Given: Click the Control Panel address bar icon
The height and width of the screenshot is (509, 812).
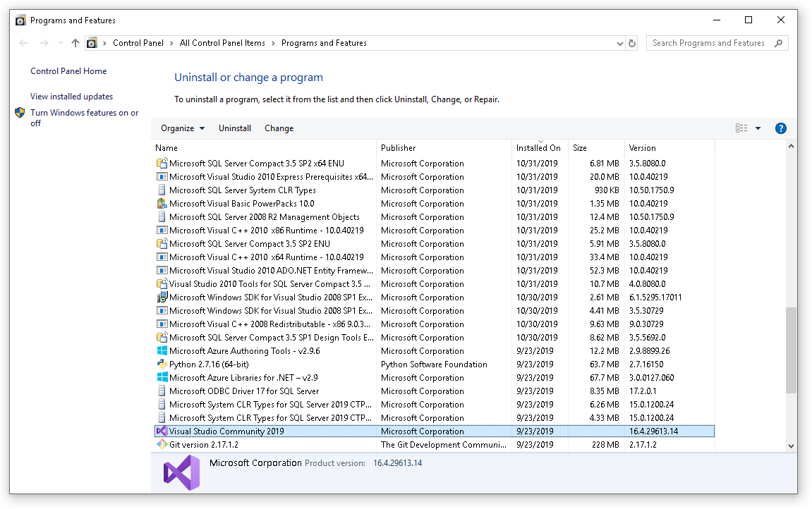Looking at the screenshot, I should (x=92, y=44).
